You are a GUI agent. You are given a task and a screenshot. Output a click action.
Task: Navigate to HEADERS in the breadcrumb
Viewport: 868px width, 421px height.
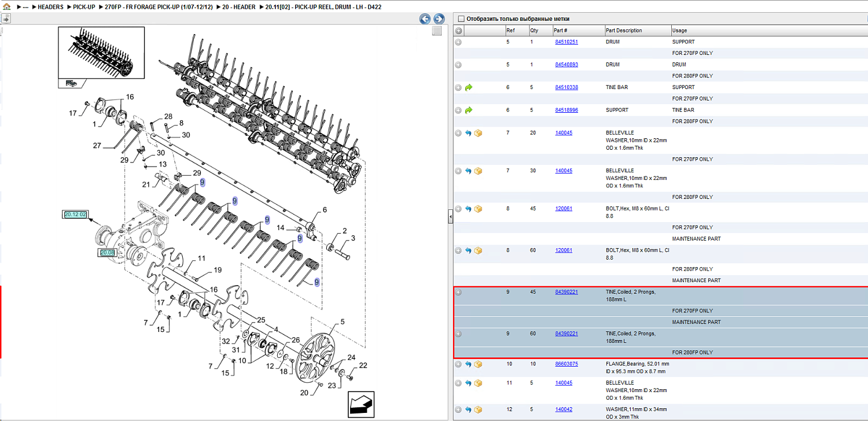pyautogui.click(x=50, y=7)
